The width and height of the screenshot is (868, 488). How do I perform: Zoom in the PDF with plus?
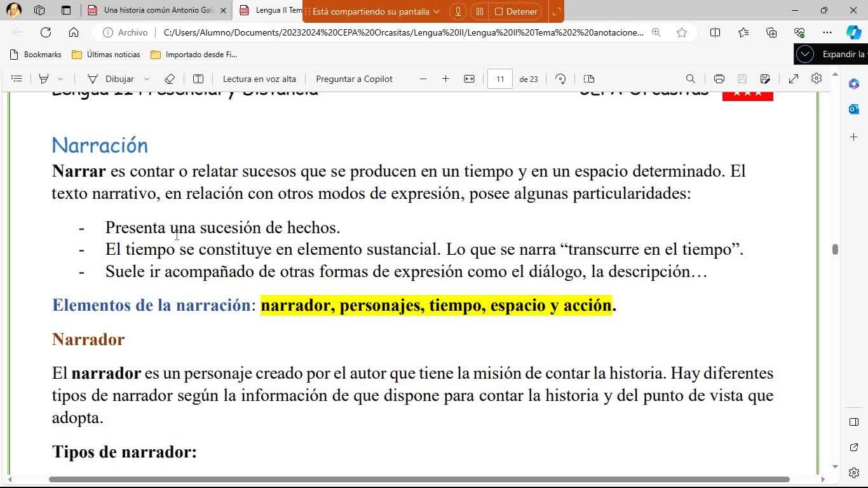point(446,79)
